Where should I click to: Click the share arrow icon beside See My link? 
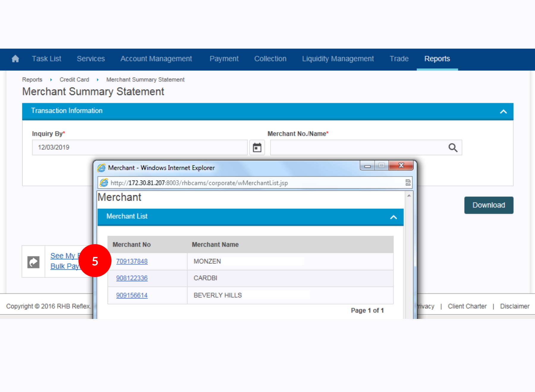coord(33,262)
